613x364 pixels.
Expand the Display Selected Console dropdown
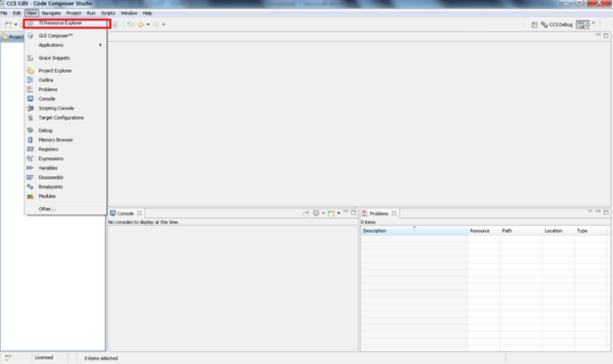(x=323, y=213)
